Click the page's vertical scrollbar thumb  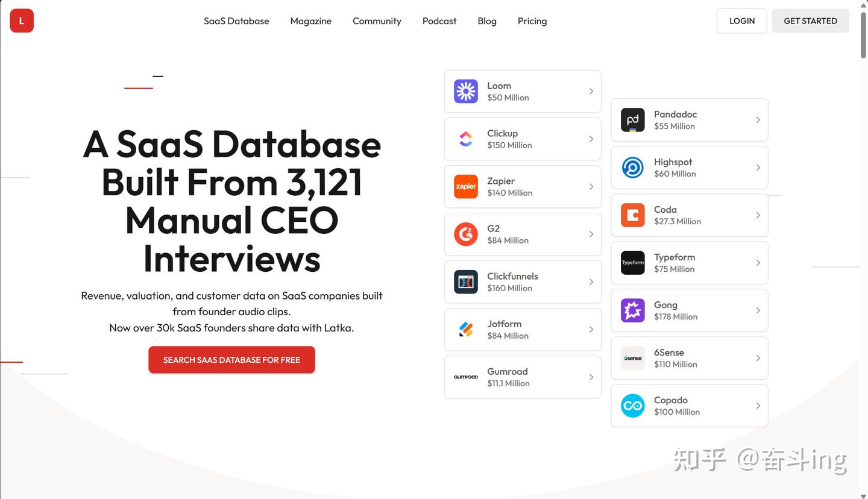click(x=863, y=34)
